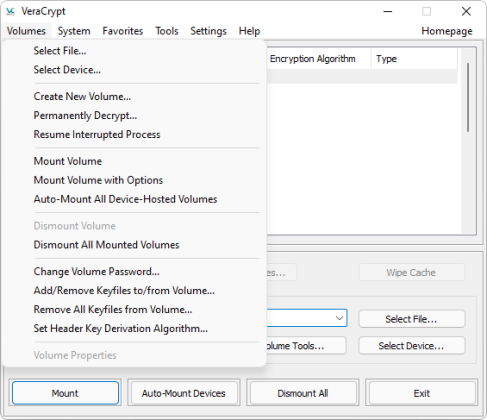Click the Select File... button at right
The width and height of the screenshot is (487, 420).
[x=411, y=319]
